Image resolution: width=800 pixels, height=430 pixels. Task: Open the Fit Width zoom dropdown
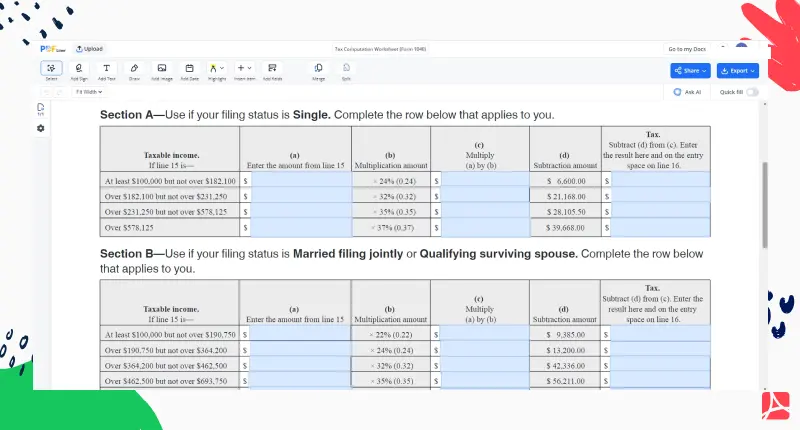(x=89, y=92)
